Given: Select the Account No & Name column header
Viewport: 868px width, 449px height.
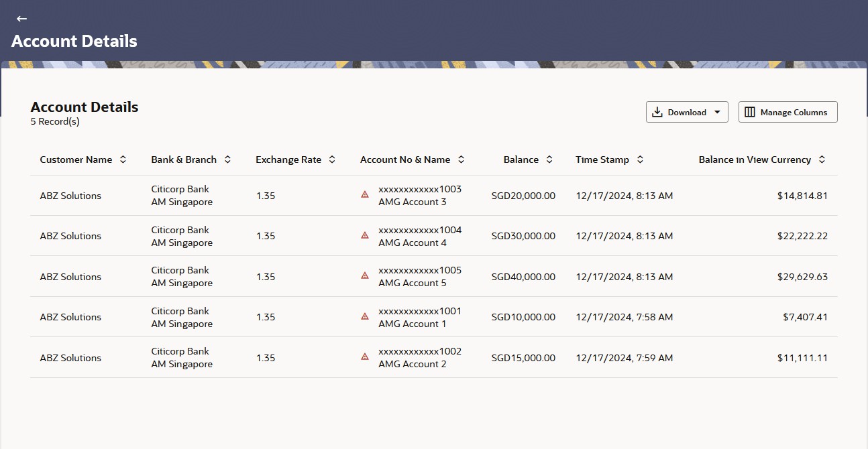Looking at the screenshot, I should pos(405,159).
